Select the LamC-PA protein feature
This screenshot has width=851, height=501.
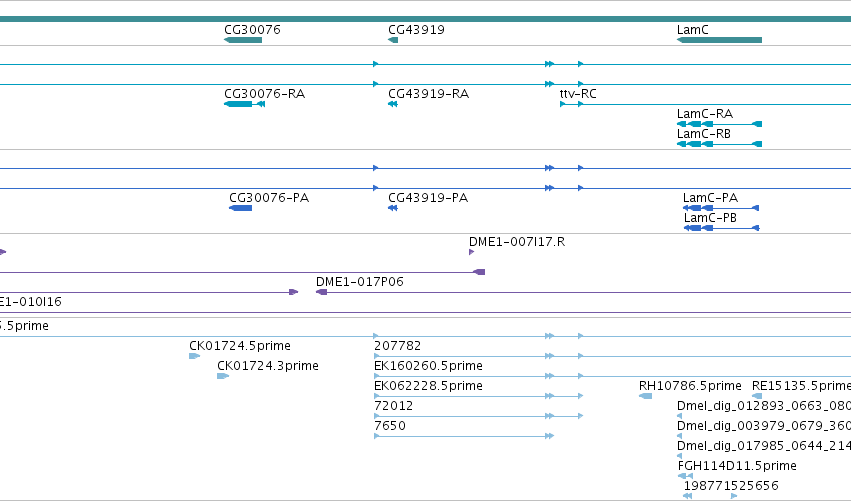pyautogui.click(x=721, y=208)
